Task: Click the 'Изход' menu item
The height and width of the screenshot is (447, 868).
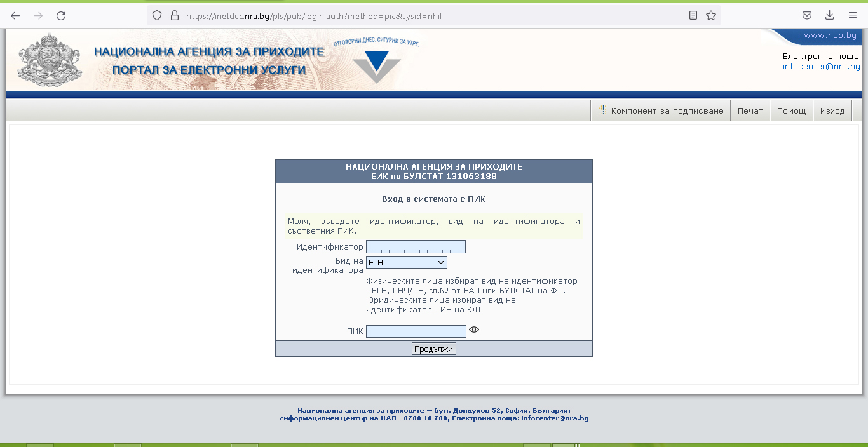Action: click(x=832, y=110)
